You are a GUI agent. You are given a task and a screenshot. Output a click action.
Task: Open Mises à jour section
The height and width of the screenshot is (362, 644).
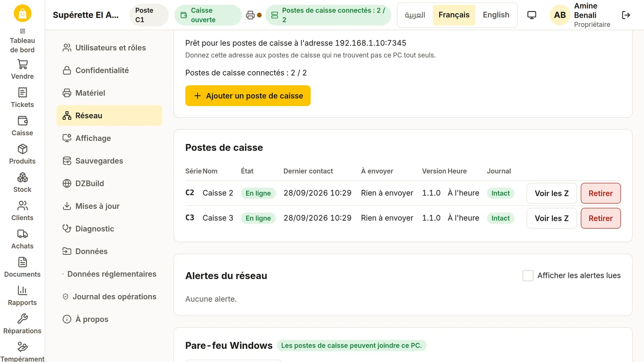109,206
